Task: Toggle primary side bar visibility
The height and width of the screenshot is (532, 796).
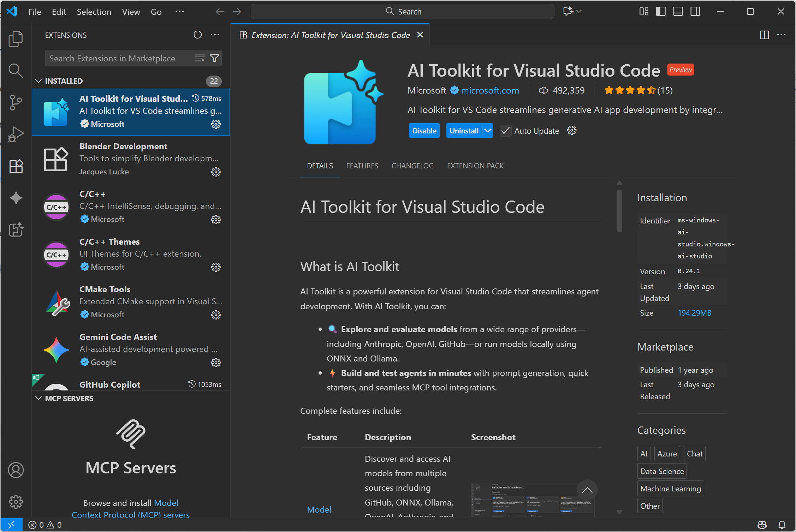Action: [x=661, y=12]
